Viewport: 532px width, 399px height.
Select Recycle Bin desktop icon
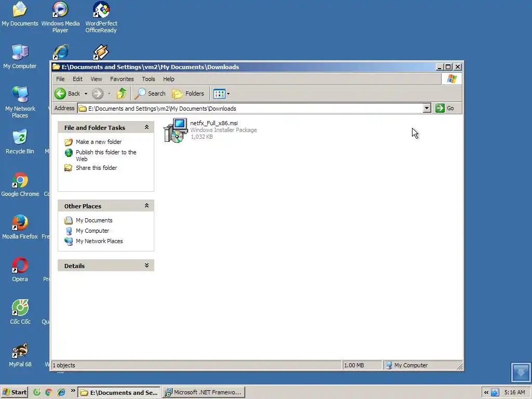click(20, 142)
